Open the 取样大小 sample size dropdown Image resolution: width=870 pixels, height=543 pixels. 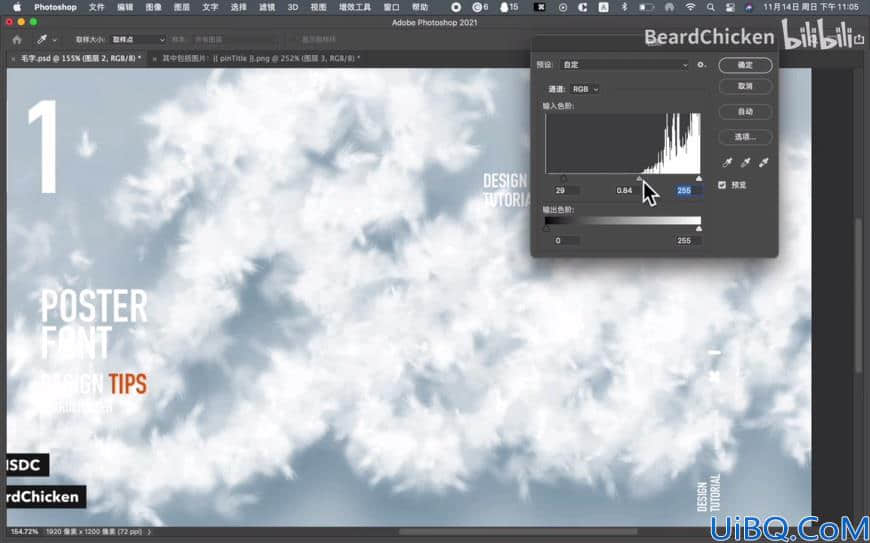pos(138,40)
